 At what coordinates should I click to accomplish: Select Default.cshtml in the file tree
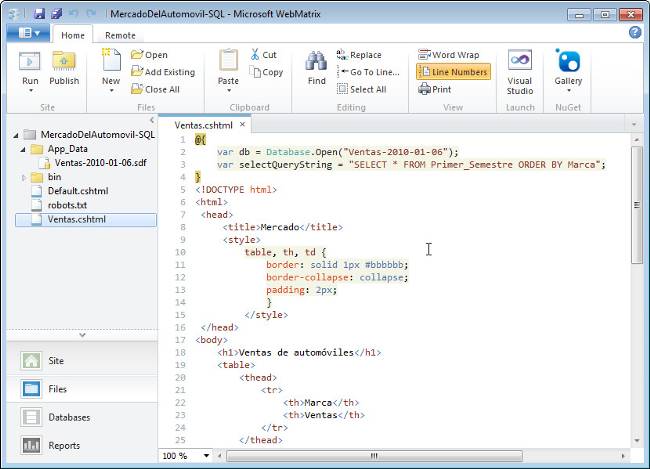(x=78, y=191)
